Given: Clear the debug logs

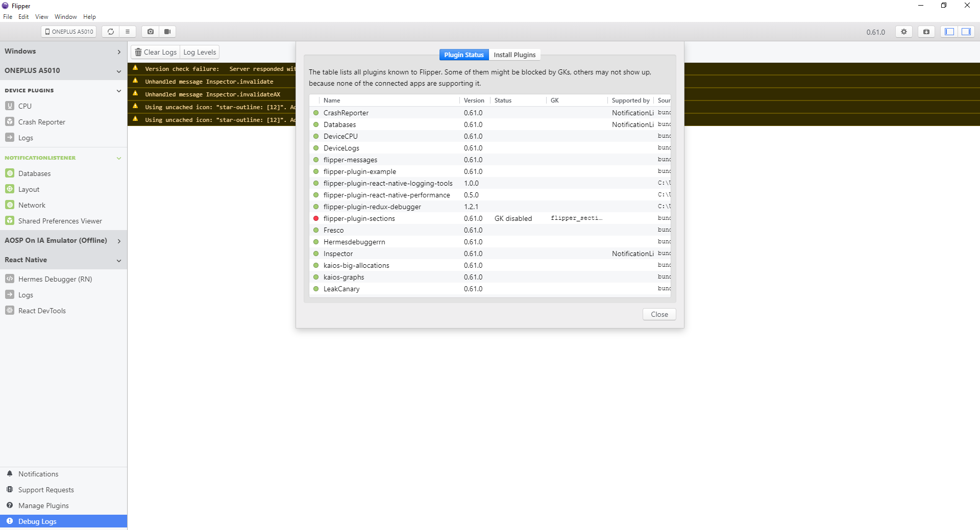Looking at the screenshot, I should coord(155,52).
